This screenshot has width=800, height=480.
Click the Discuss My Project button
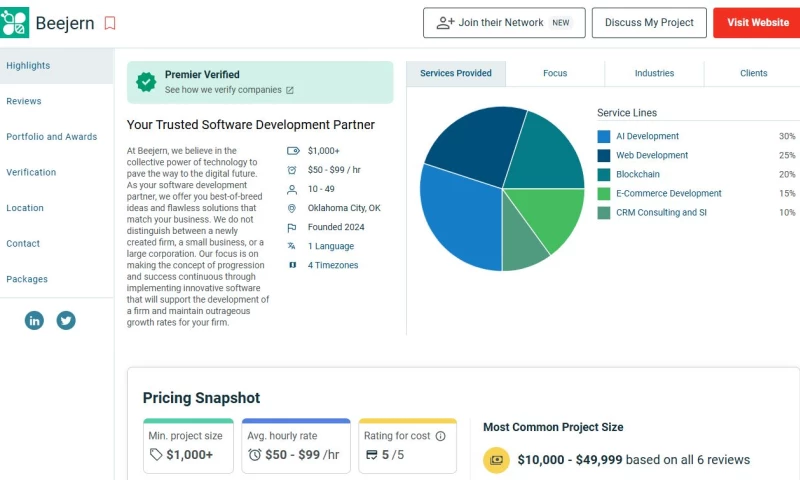point(649,23)
